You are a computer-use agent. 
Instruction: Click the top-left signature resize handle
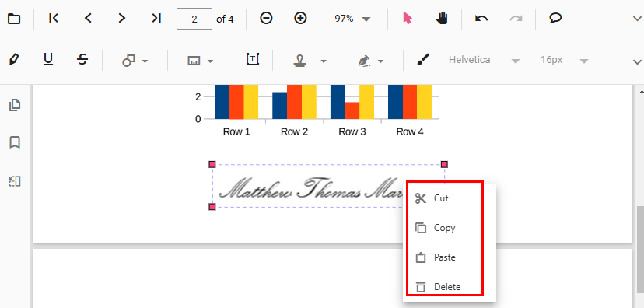(x=212, y=164)
